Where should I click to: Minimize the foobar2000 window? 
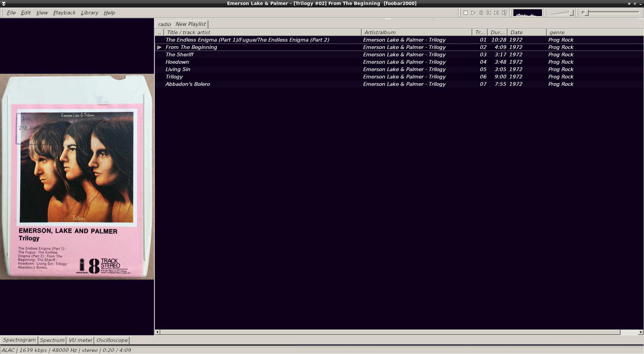point(640,3)
